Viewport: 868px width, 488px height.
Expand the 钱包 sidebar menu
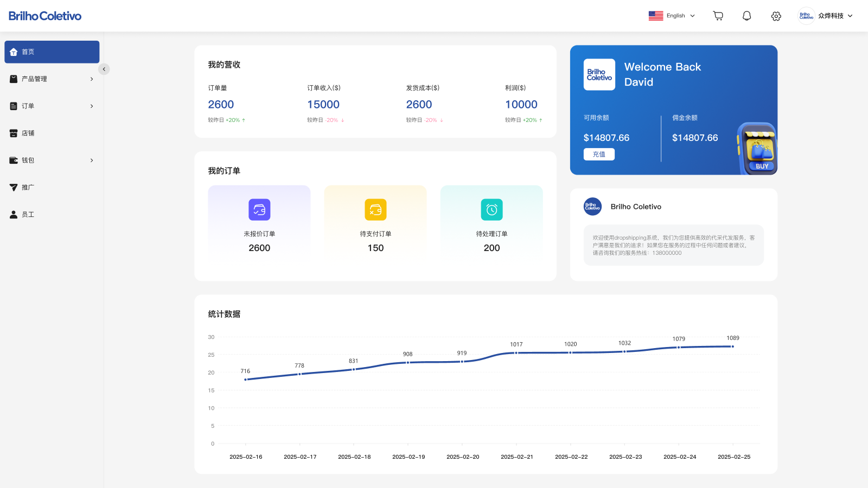coord(91,160)
